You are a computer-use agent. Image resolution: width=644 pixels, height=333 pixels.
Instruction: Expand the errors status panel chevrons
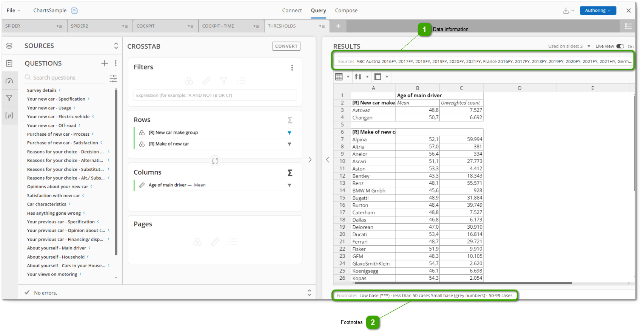(x=309, y=293)
